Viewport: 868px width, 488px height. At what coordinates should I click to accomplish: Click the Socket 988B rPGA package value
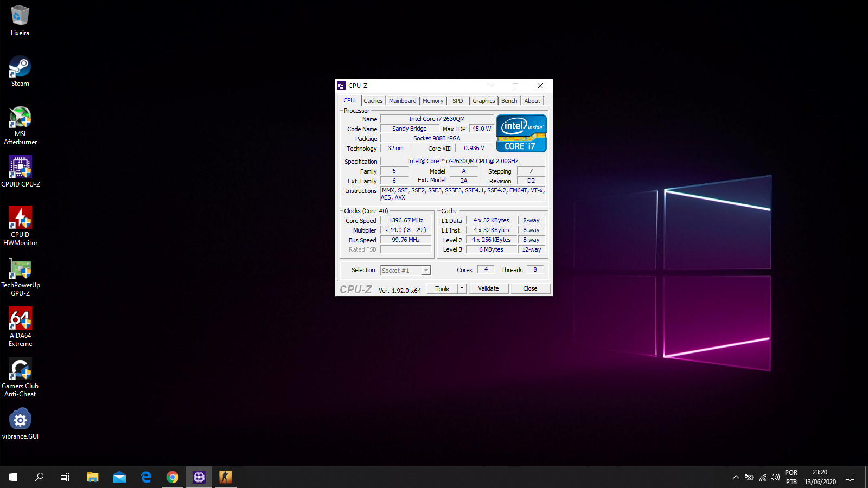437,138
